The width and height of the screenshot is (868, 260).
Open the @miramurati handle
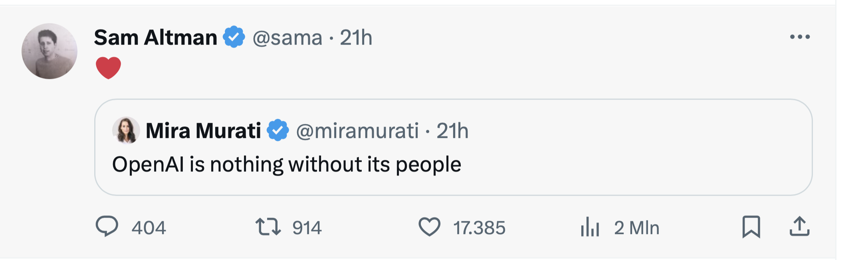point(357,131)
